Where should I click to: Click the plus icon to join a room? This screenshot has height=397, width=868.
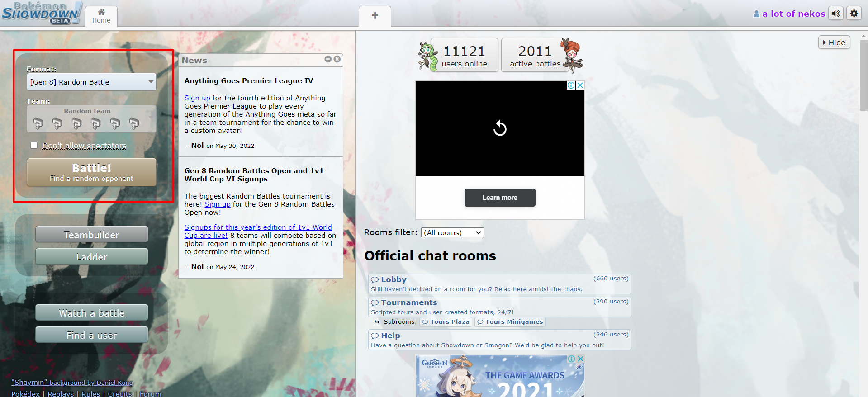[375, 16]
